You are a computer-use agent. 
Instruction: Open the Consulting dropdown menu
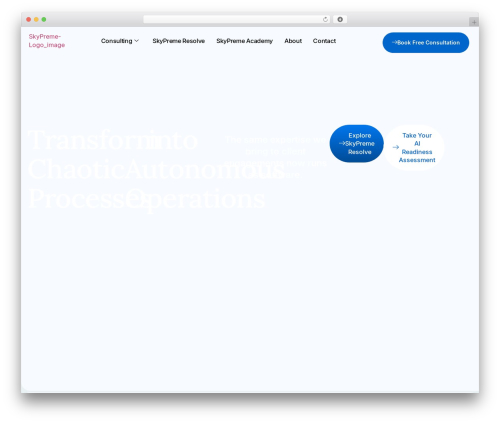(120, 41)
